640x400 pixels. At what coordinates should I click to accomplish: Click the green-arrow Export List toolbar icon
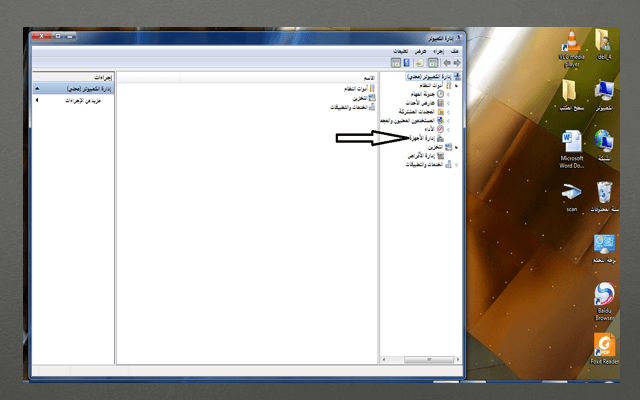[x=420, y=63]
